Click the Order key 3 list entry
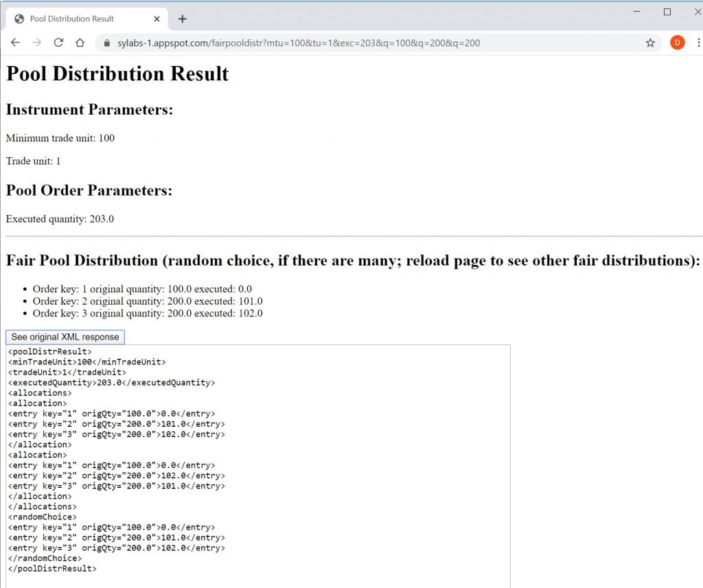Image resolution: width=703 pixels, height=588 pixels. pos(148,314)
